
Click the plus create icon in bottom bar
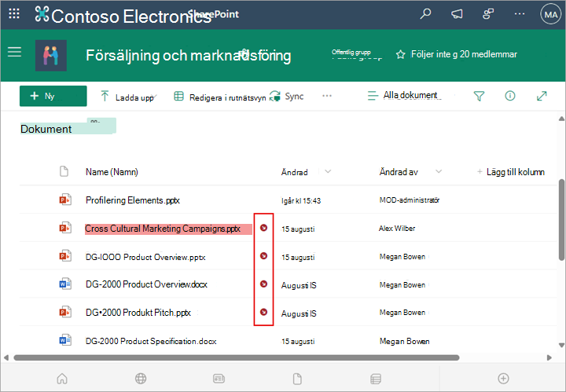click(x=504, y=379)
